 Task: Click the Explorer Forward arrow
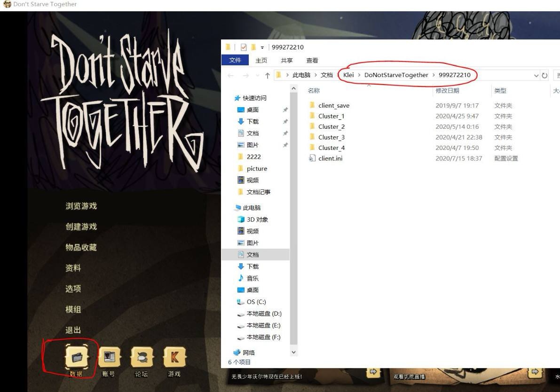[x=246, y=75]
